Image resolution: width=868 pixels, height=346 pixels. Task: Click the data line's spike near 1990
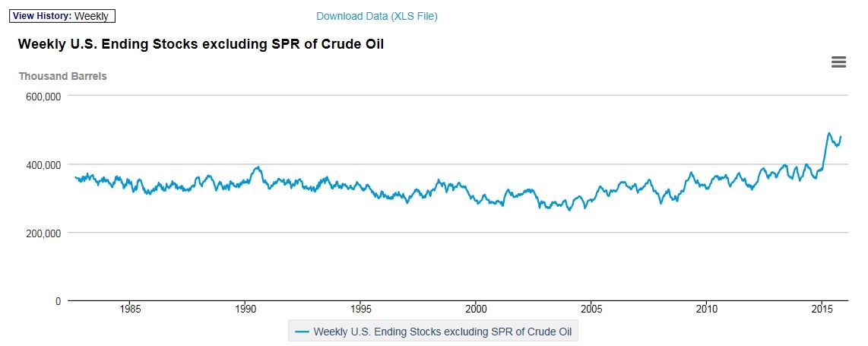259,167
